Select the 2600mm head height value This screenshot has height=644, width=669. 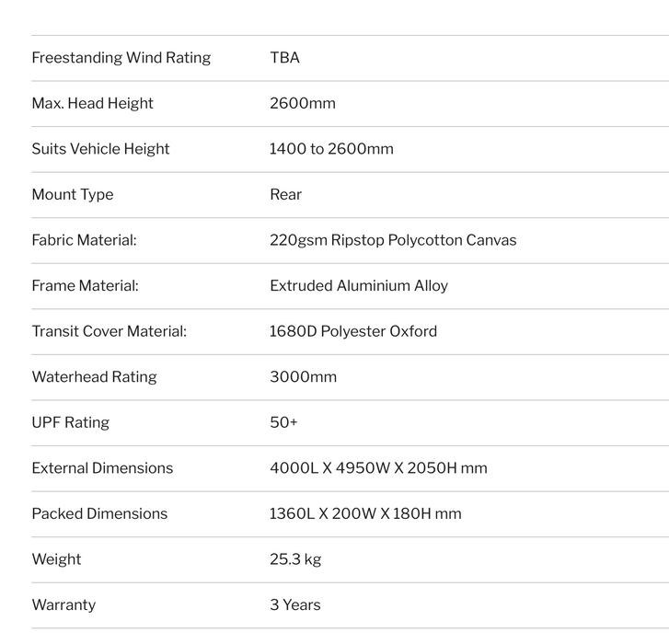[303, 103]
